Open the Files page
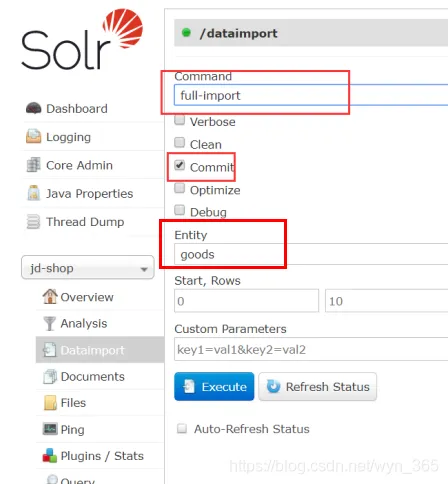 (x=73, y=403)
